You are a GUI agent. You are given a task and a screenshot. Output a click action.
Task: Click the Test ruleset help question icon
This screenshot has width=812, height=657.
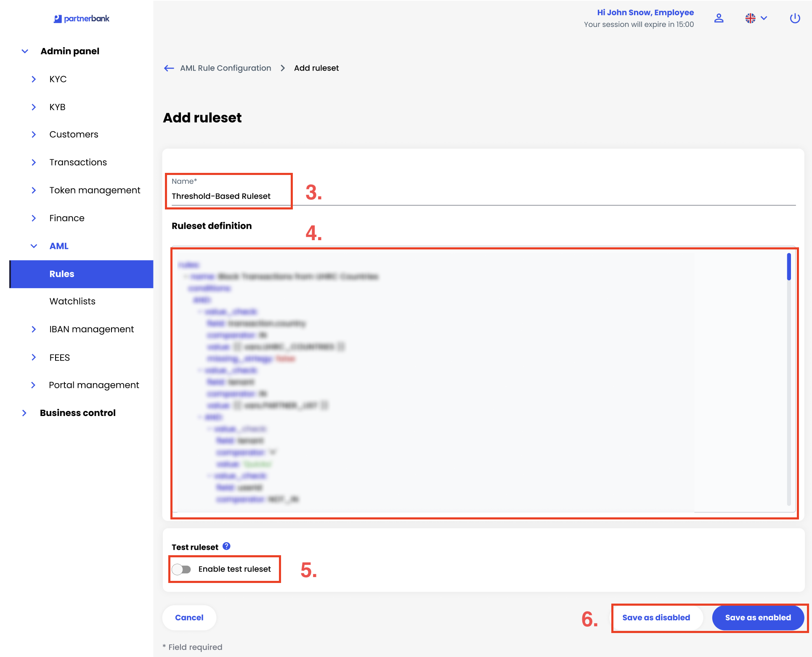(226, 546)
